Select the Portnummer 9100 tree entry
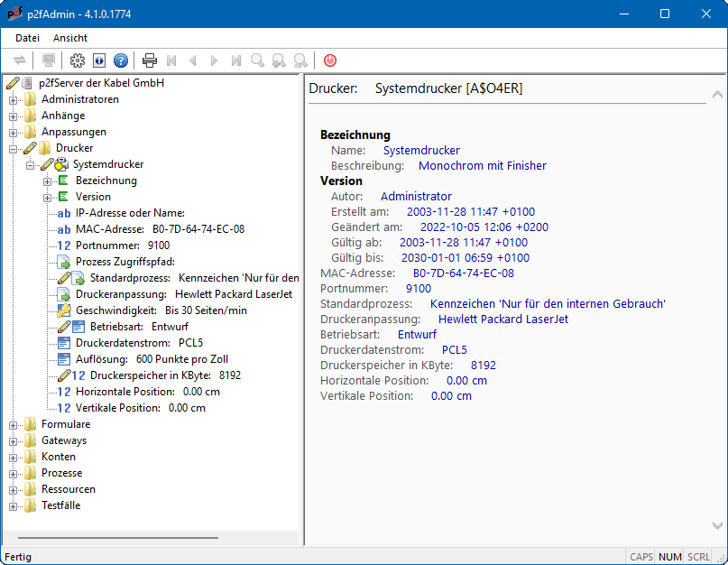 (x=122, y=245)
